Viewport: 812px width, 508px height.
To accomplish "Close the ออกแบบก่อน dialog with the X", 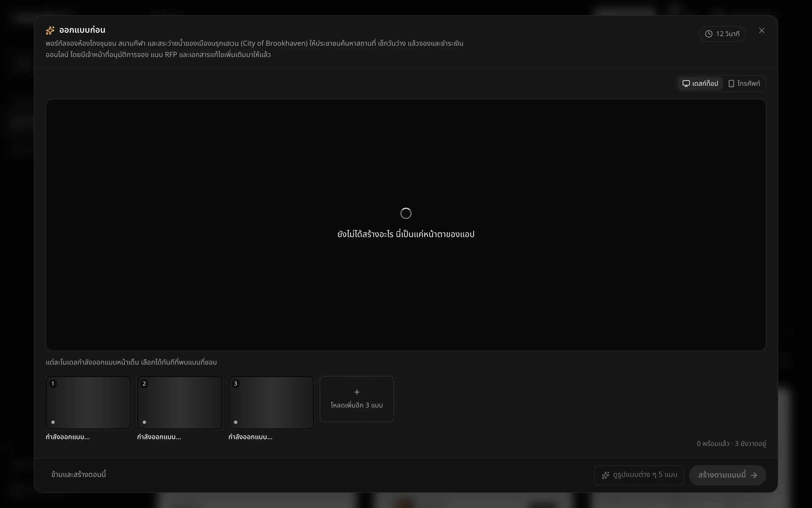I will click(762, 30).
